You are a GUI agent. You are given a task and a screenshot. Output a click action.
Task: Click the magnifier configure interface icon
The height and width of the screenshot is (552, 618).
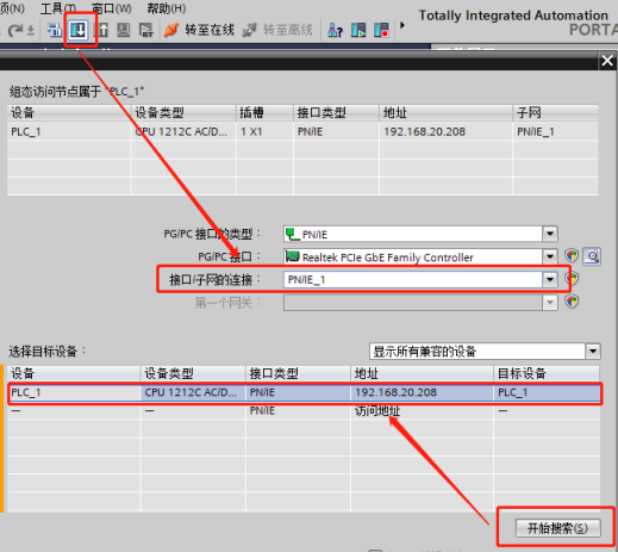[x=592, y=256]
